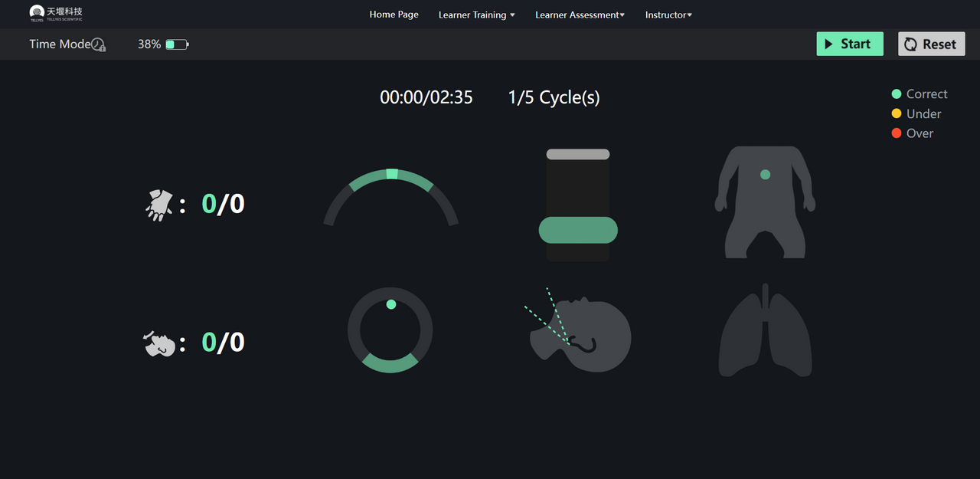Click the lungs ventilation volume icon

765,331
